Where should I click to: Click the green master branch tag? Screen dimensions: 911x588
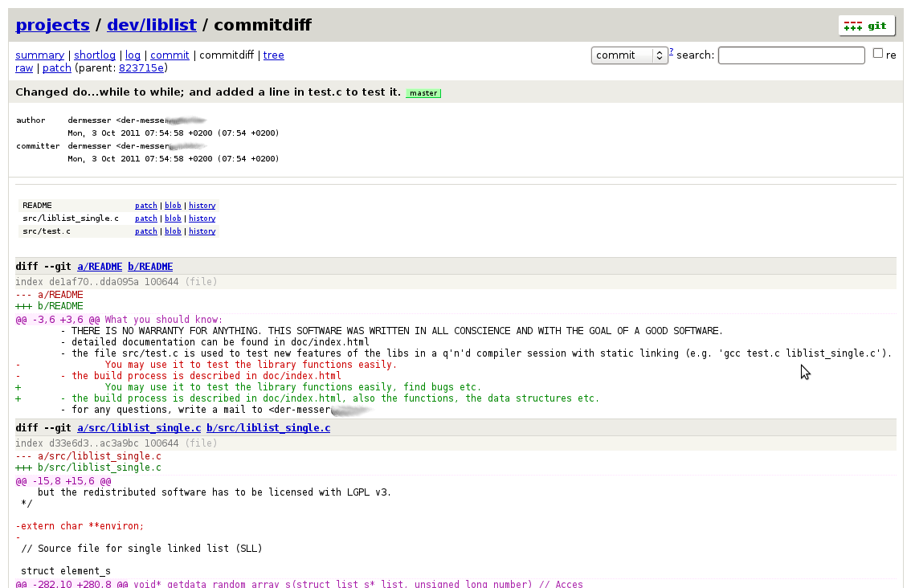(423, 93)
